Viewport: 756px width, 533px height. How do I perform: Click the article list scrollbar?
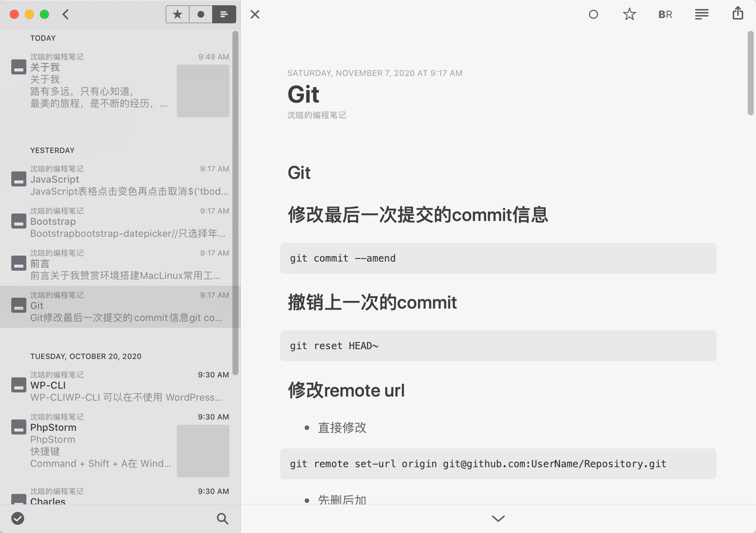235,203
